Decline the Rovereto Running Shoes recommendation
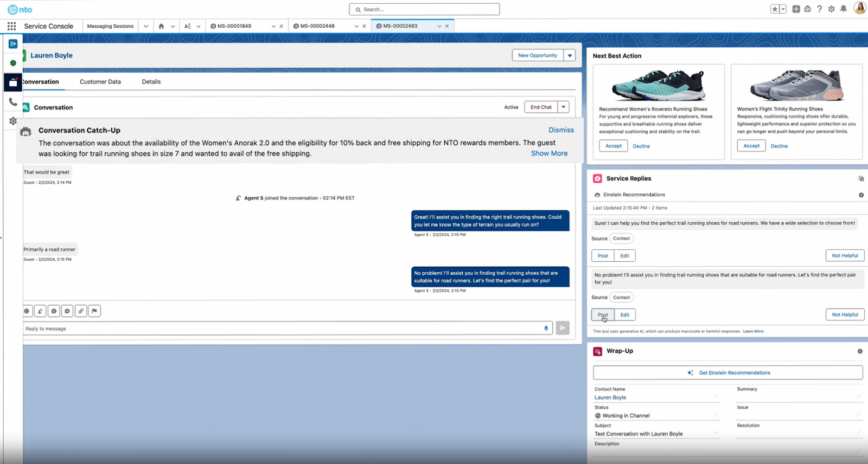 641,146
